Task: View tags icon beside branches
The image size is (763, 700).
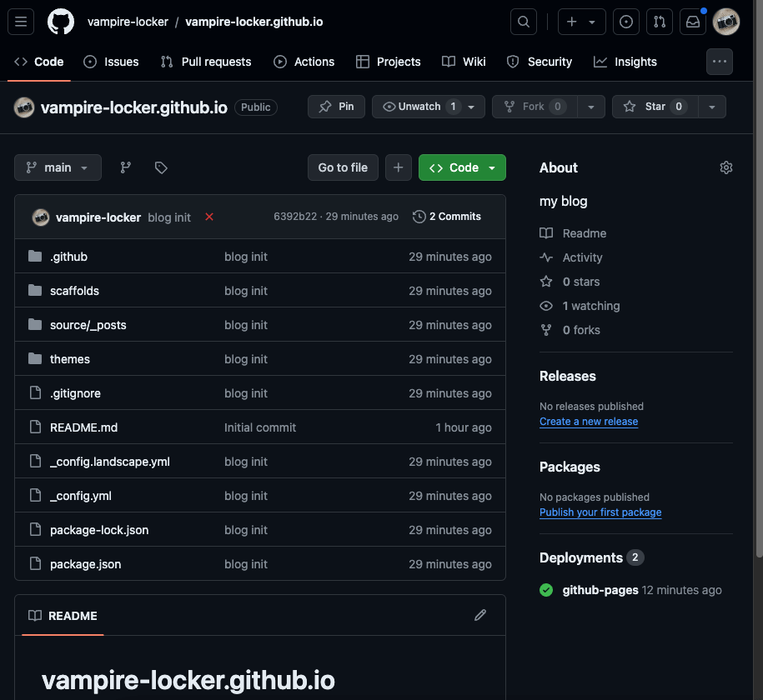Action: tap(161, 167)
